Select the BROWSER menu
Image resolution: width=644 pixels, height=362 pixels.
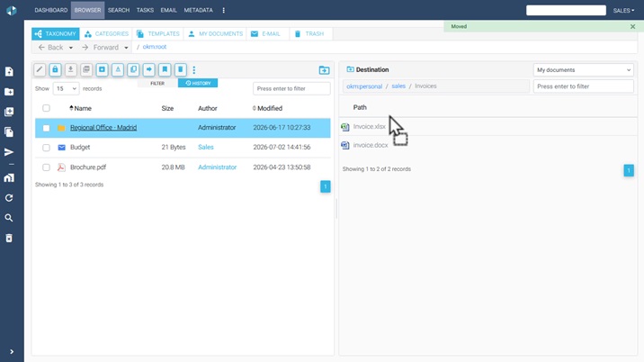pyautogui.click(x=87, y=10)
